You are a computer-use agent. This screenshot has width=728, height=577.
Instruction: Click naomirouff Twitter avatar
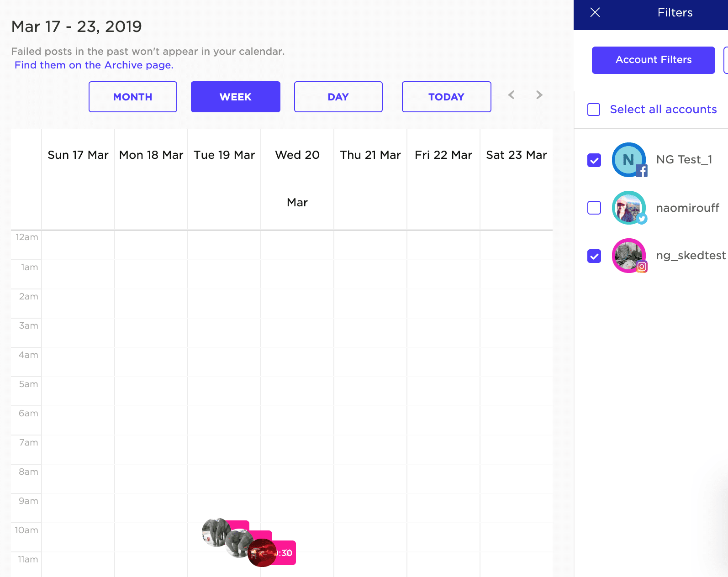pos(629,208)
